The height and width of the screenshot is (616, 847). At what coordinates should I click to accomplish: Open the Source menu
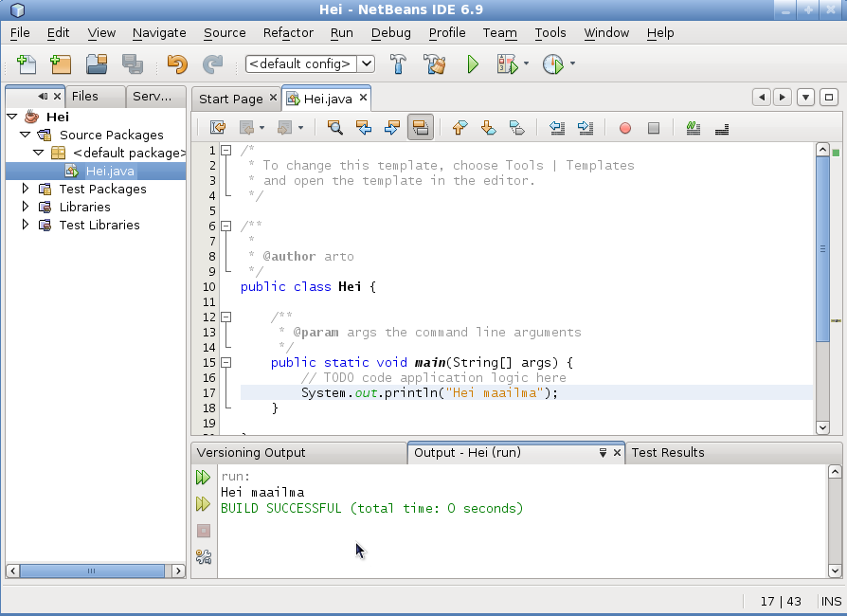click(x=225, y=33)
